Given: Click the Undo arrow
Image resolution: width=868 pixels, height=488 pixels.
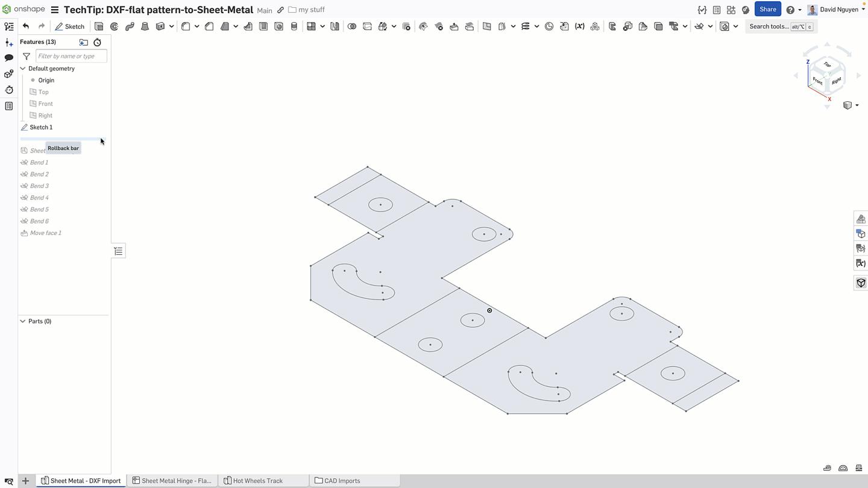Looking at the screenshot, I should click(x=26, y=27).
